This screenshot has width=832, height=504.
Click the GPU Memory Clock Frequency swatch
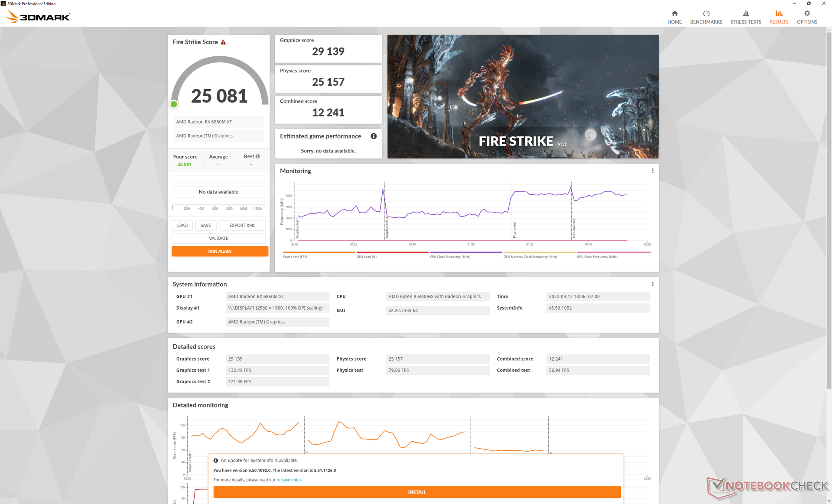pos(539,252)
